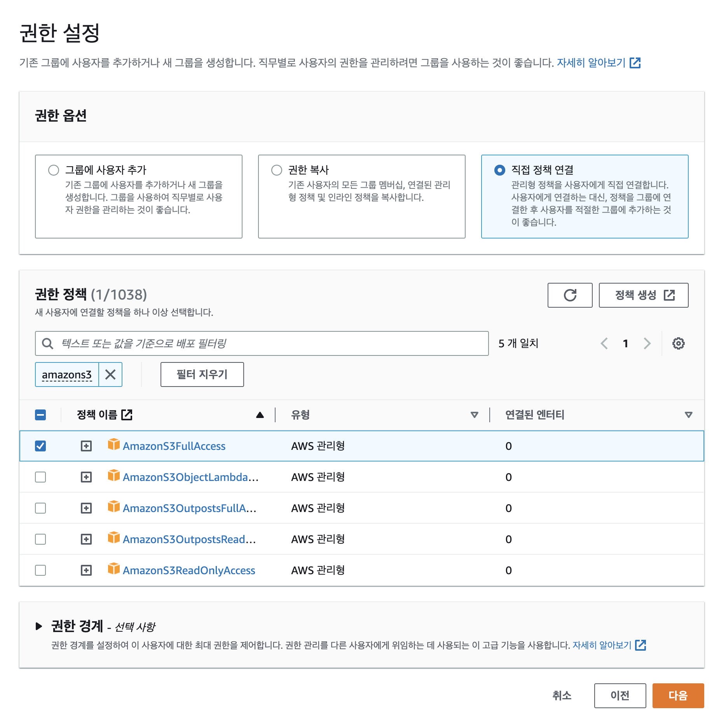Select 권한 복사 radio option
719x728 pixels.
(277, 170)
